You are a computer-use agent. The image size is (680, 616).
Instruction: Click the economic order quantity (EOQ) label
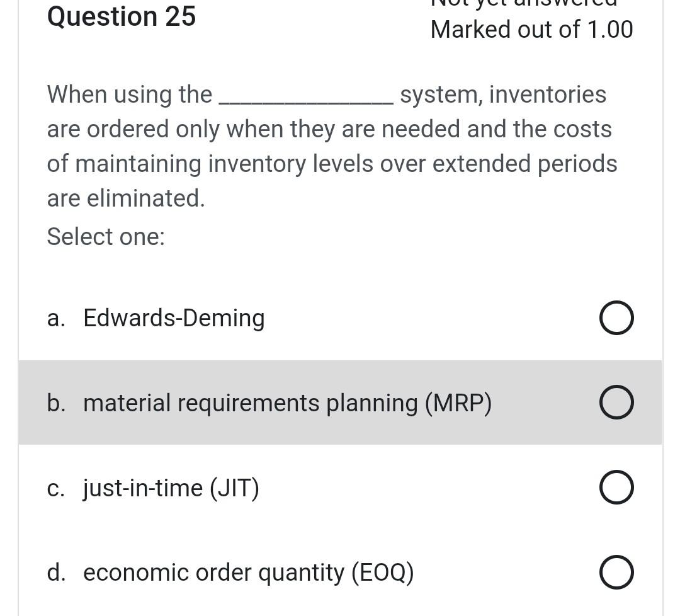click(248, 572)
